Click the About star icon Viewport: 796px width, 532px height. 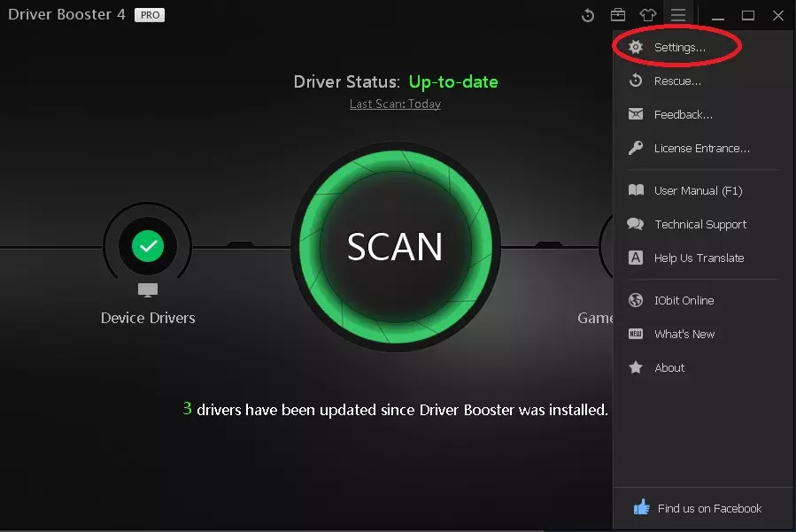pyautogui.click(x=636, y=367)
